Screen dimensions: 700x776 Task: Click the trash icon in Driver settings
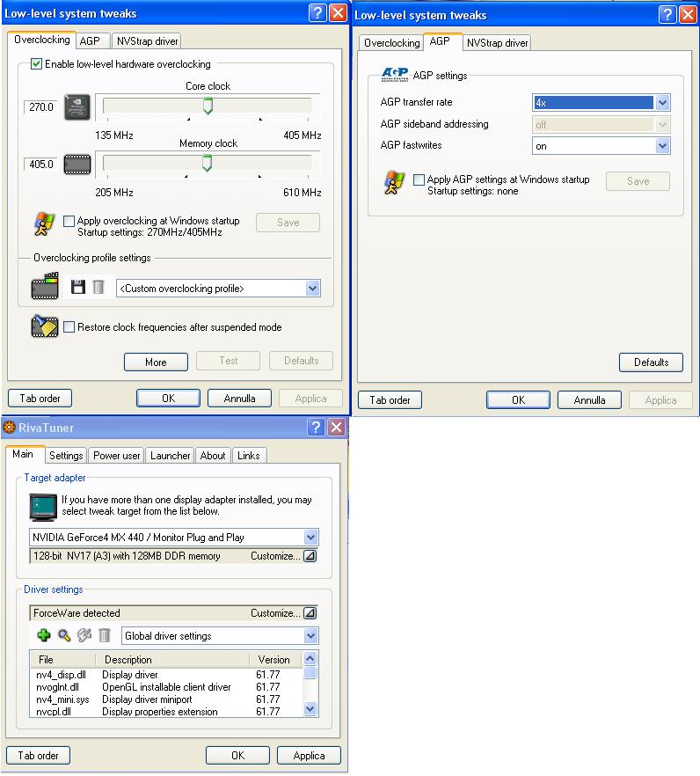pos(105,635)
